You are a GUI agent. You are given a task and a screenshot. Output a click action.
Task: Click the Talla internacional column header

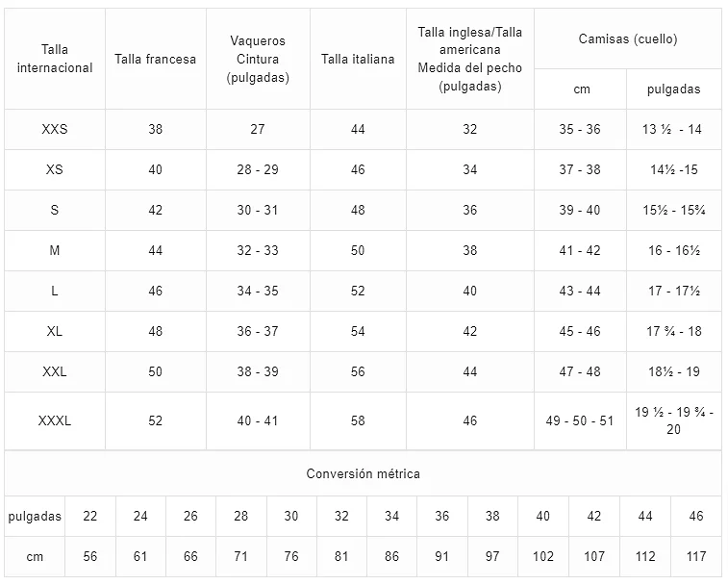[55, 59]
